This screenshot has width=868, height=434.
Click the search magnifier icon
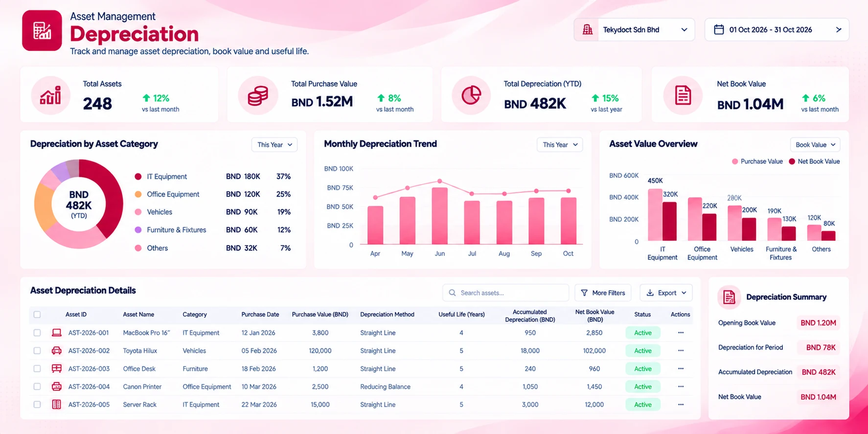[x=452, y=293]
